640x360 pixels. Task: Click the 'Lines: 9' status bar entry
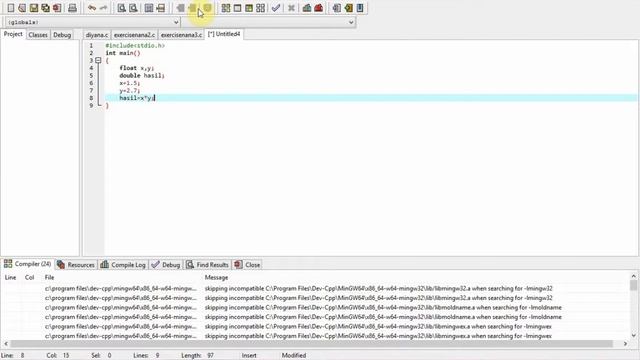pos(146,356)
